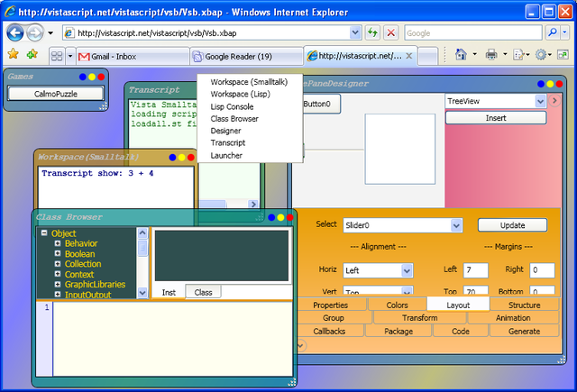Click the Stop loading red X icon

pos(390,33)
